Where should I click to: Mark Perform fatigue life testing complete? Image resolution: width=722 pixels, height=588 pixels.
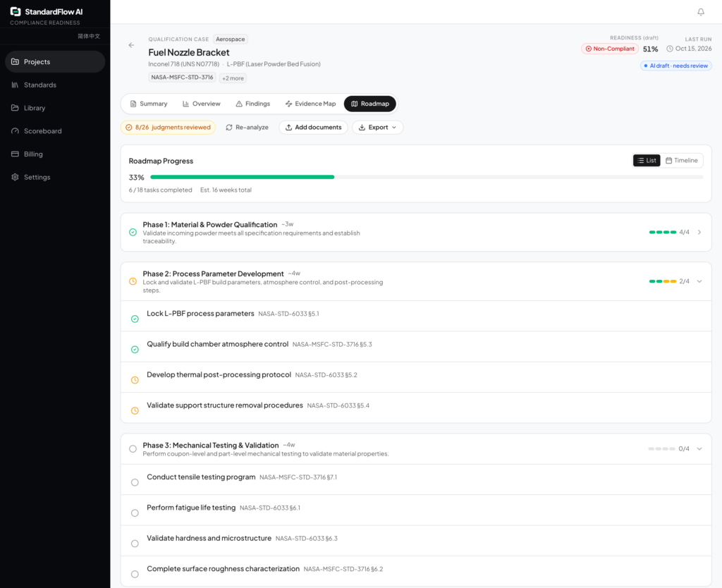pos(135,513)
